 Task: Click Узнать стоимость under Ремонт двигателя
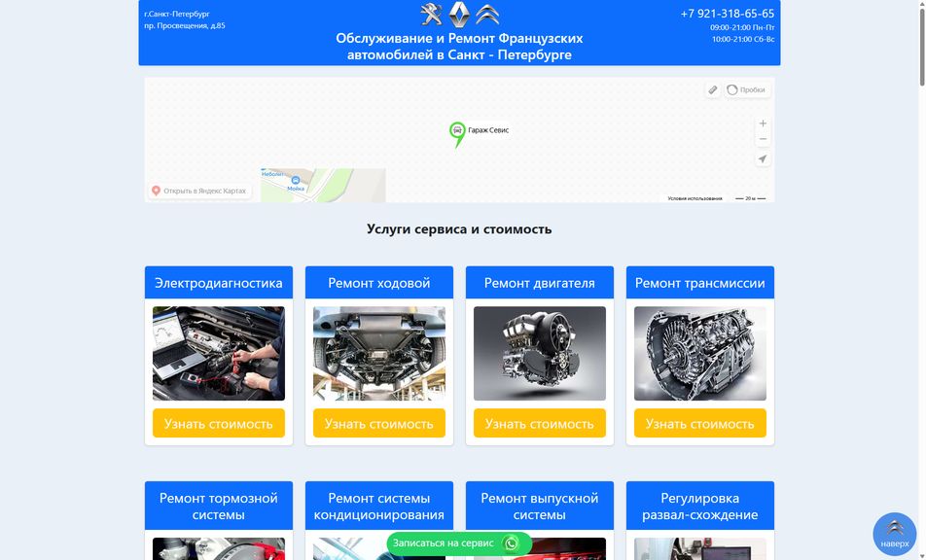pos(540,423)
